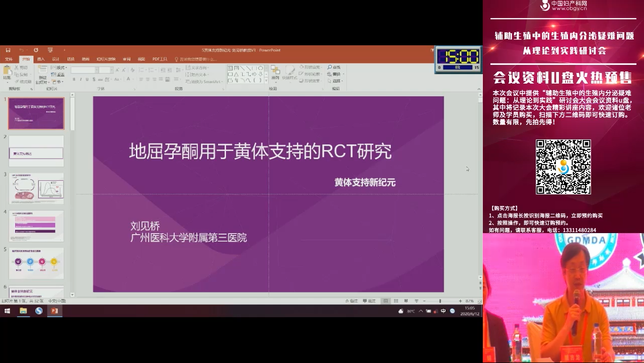Toggle Italic text formatting
644x363 pixels.
(x=81, y=80)
